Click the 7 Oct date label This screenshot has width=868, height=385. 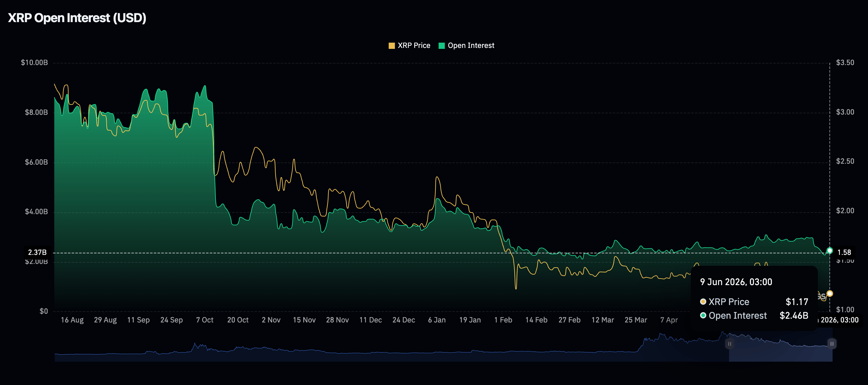(205, 320)
